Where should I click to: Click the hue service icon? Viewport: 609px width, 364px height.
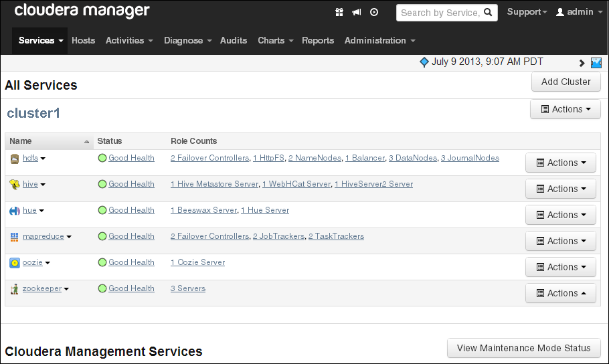pos(14,211)
